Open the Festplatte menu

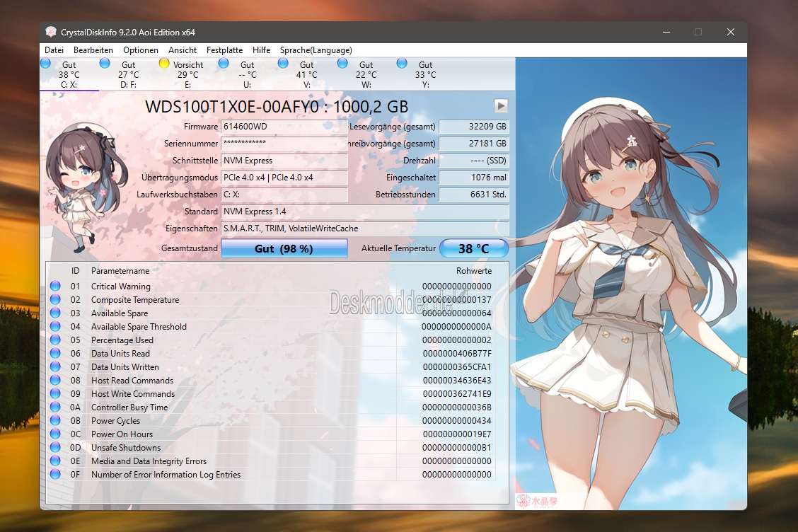(224, 50)
